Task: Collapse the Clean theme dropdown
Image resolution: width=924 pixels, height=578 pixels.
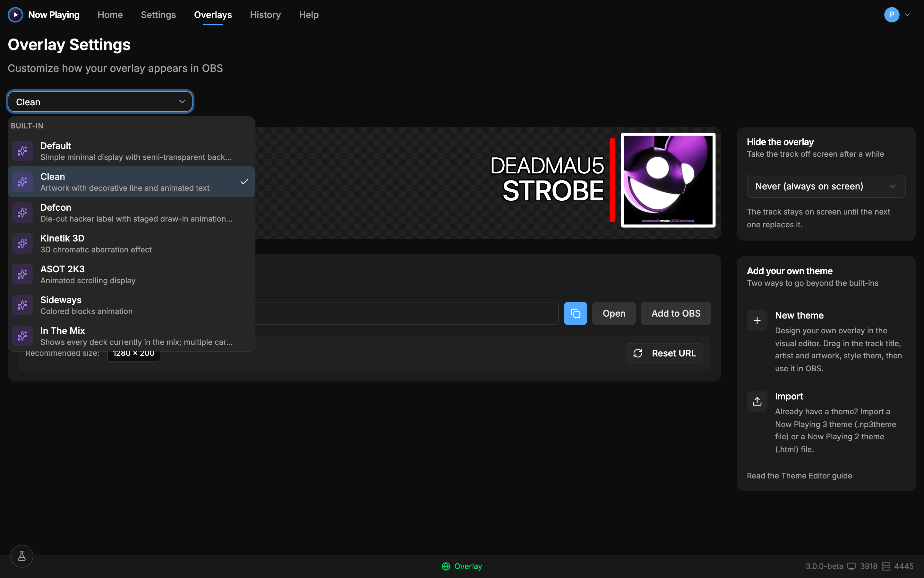Action: pos(100,102)
